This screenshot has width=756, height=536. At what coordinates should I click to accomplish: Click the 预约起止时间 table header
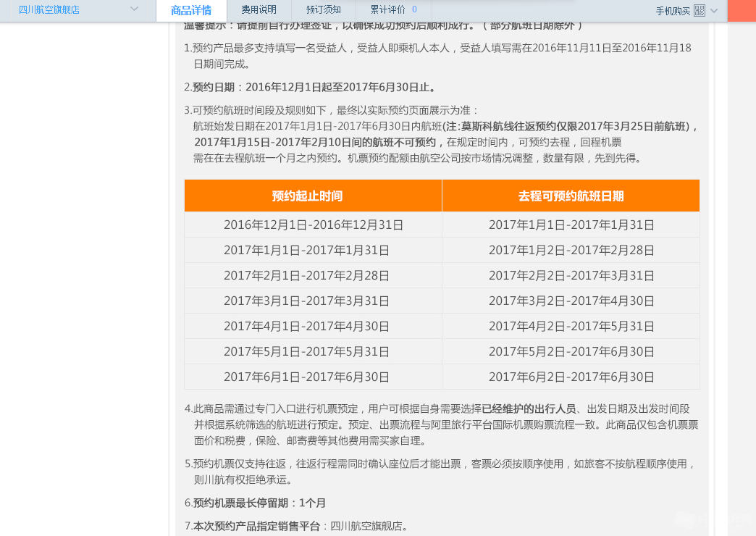[313, 196]
